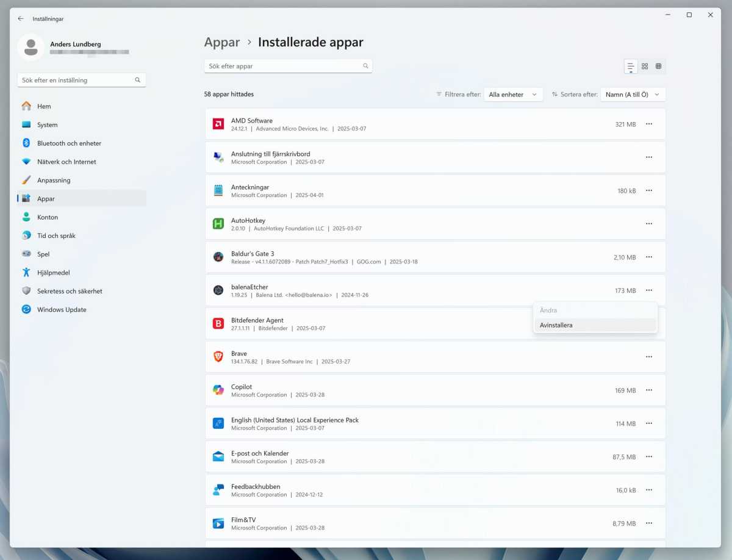Select the list view layout toggle
The width and height of the screenshot is (732, 560).
[x=630, y=66]
